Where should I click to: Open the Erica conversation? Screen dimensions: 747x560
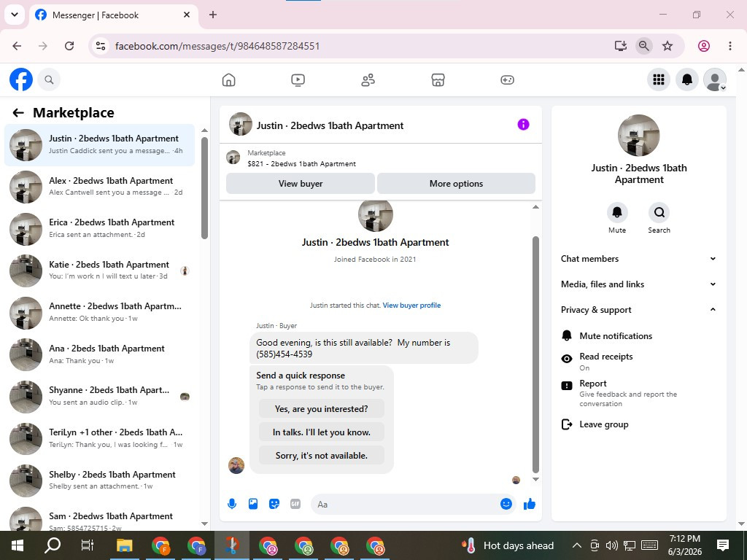click(99, 228)
